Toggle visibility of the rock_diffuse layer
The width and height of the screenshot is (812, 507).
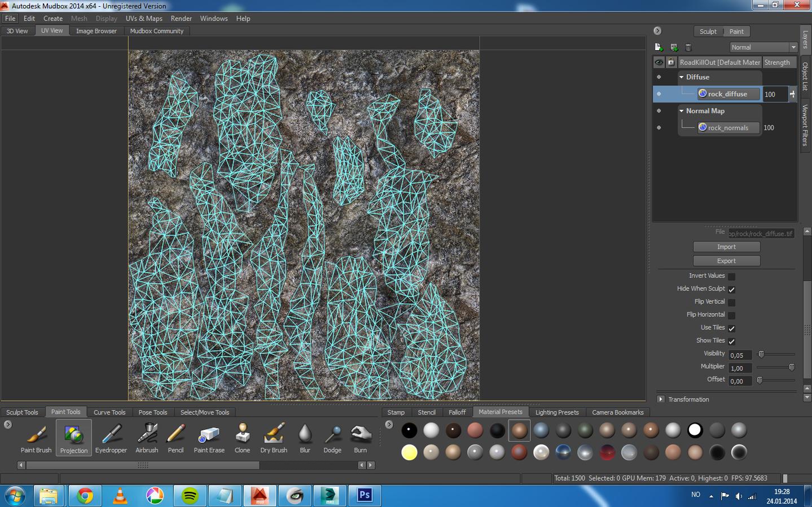(659, 94)
